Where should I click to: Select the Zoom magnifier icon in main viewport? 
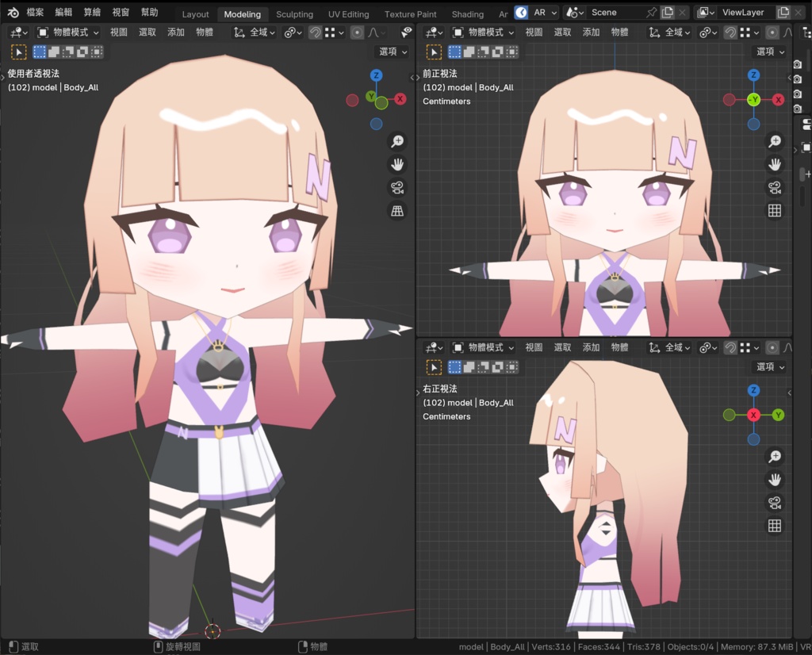[x=397, y=140]
